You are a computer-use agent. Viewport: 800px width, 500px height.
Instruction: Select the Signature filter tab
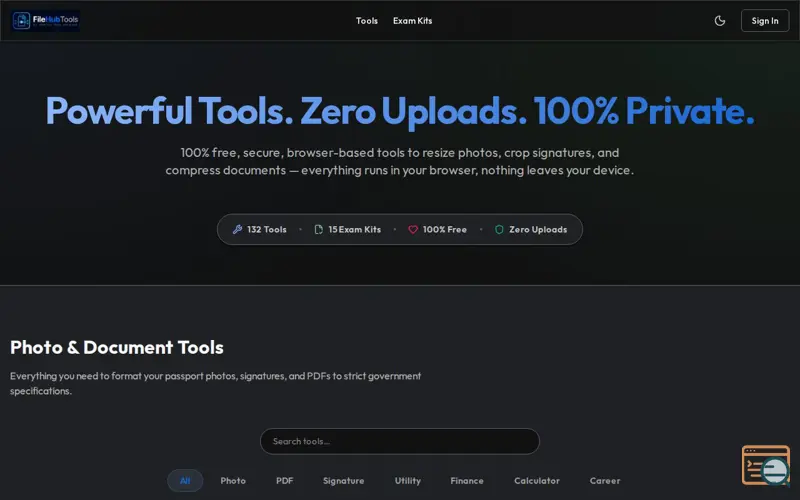343,481
